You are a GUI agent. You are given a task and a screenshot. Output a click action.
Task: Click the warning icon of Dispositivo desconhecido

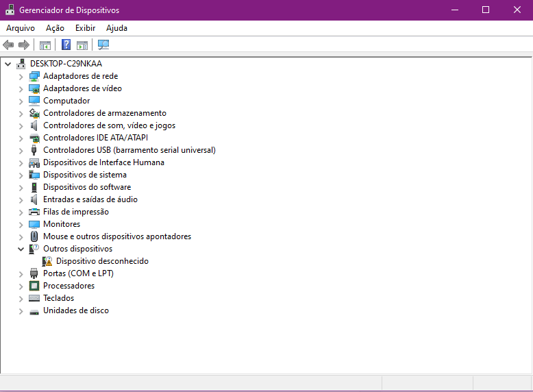pyautogui.click(x=47, y=261)
